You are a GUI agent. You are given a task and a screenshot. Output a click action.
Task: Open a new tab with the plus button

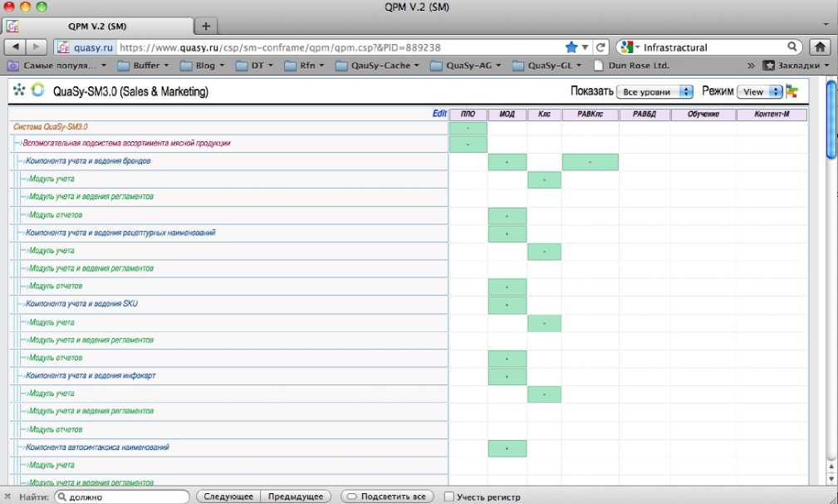[206, 26]
